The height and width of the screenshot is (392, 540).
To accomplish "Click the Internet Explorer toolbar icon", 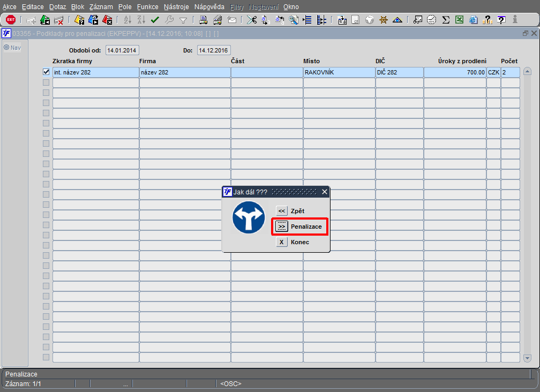I will coord(473,20).
